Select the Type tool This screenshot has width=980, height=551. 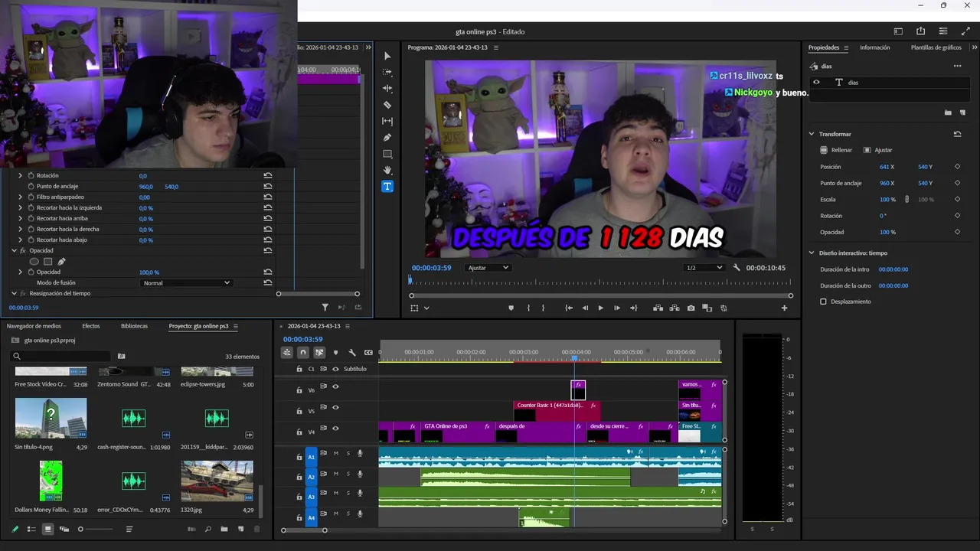point(387,186)
